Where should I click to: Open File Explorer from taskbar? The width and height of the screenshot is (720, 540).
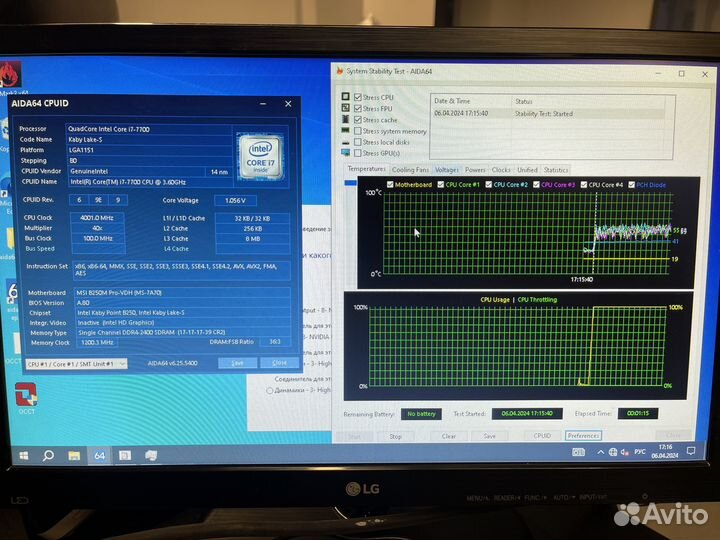pyautogui.click(x=74, y=456)
